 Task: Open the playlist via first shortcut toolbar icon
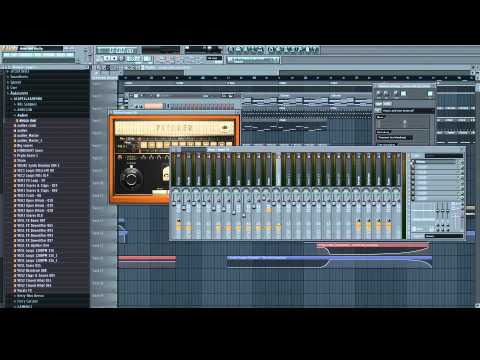point(231,50)
